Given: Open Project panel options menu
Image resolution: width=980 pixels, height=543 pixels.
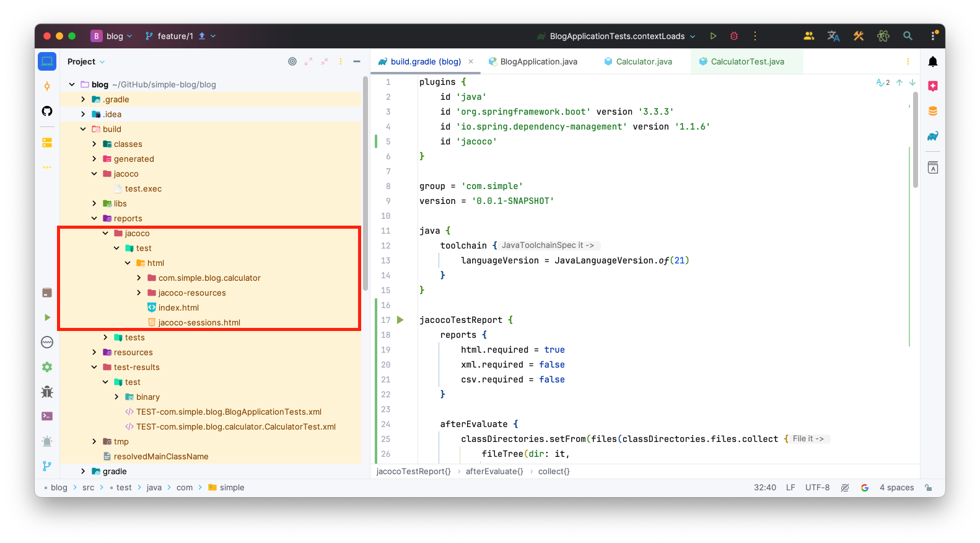Looking at the screenshot, I should [x=341, y=61].
